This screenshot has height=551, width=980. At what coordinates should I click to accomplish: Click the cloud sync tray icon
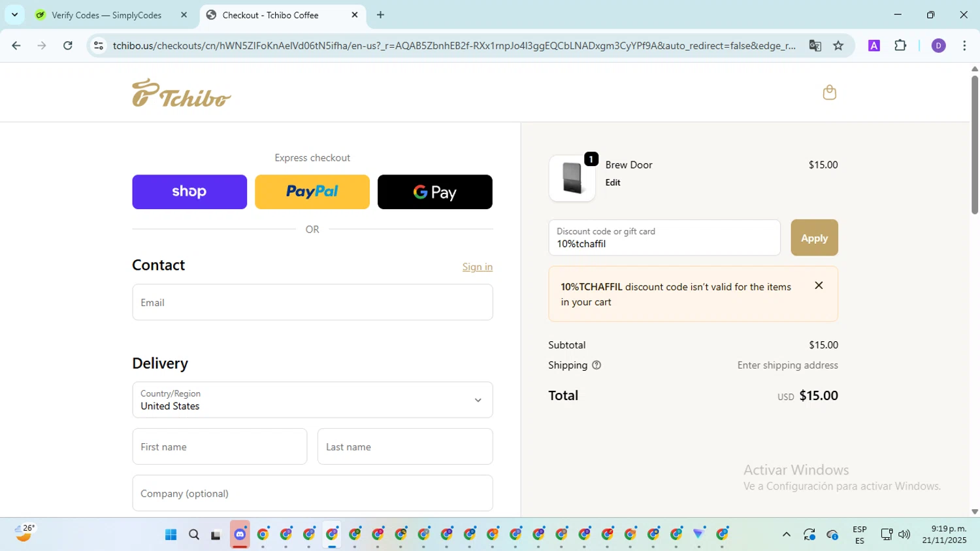pos(832,535)
